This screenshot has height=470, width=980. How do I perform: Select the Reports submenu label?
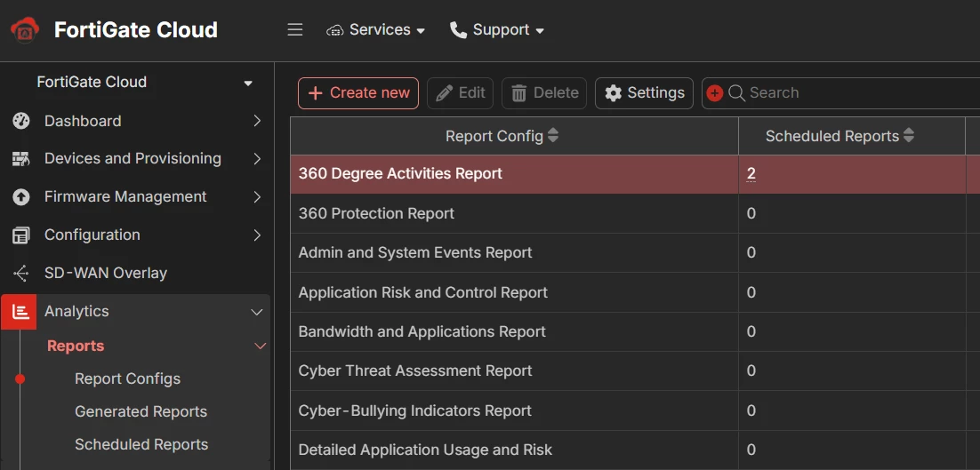(x=76, y=346)
